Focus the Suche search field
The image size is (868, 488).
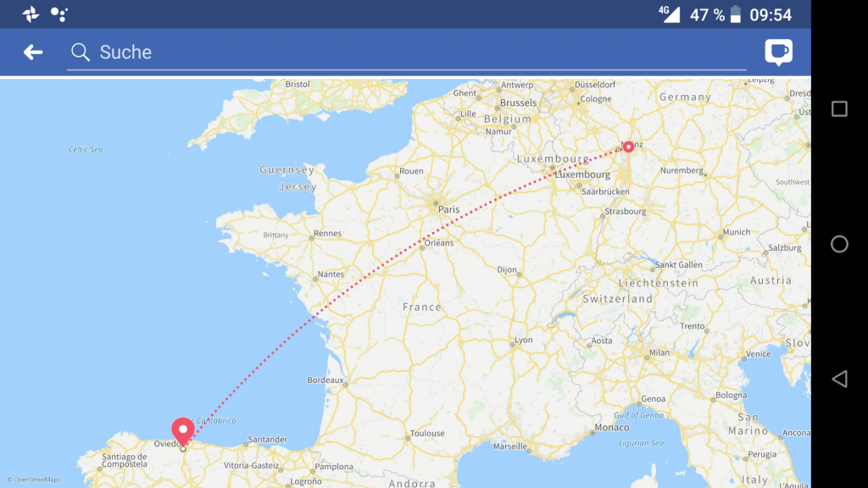tap(406, 52)
